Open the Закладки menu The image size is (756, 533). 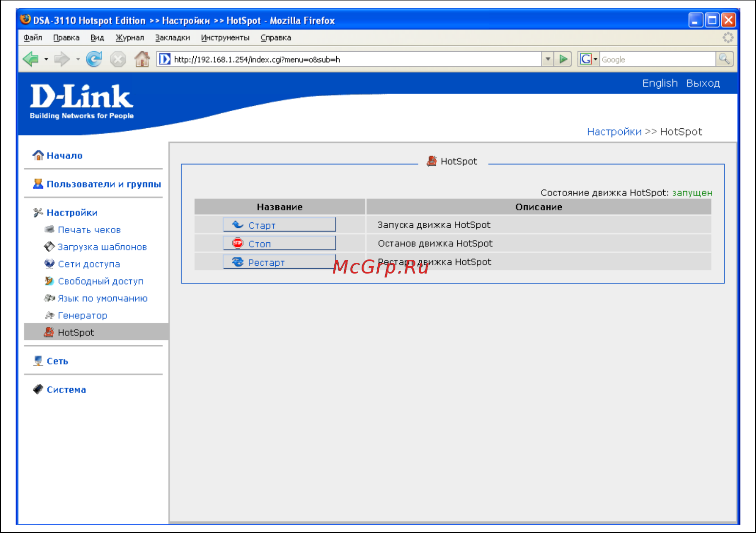coord(173,38)
